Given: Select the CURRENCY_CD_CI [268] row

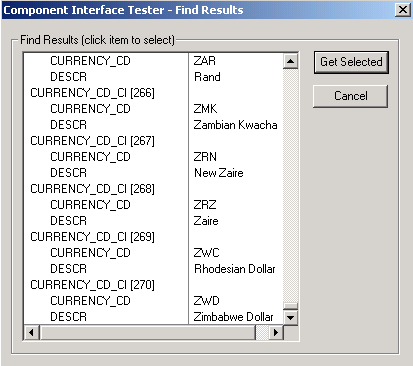Looking at the screenshot, I should click(x=92, y=189).
